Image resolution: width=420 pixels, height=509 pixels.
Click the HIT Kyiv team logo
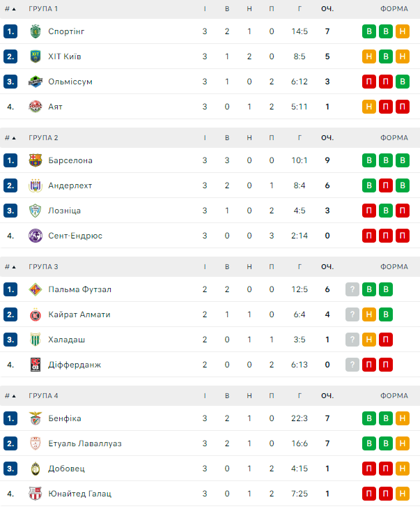[x=36, y=56]
